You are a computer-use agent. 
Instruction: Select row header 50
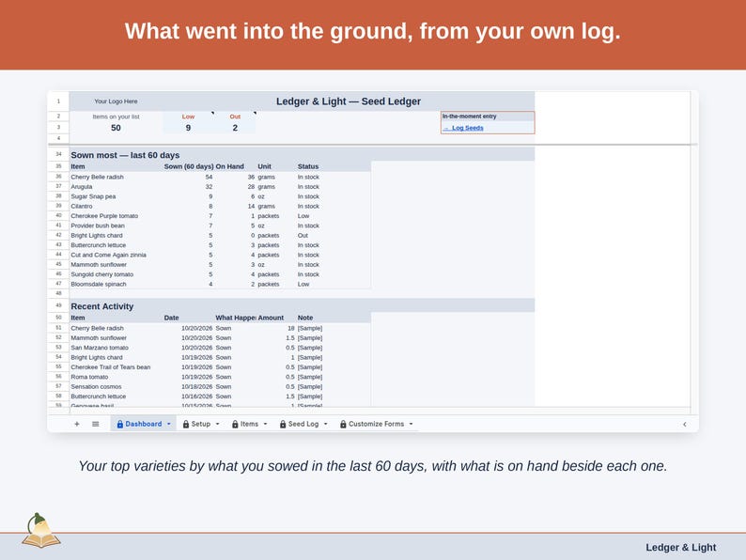tap(58, 318)
